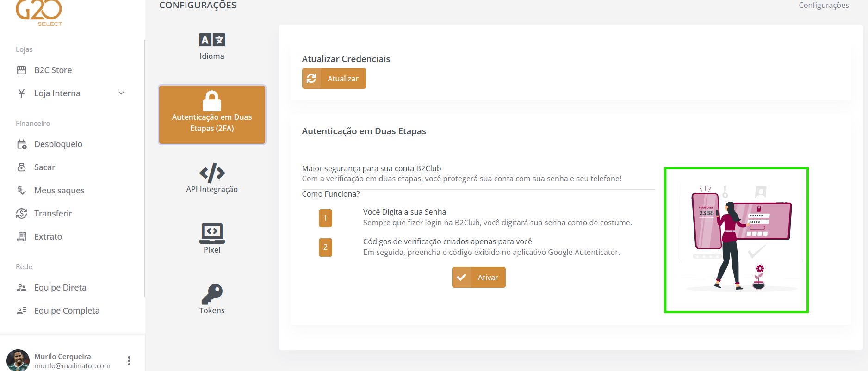Viewport: 868px width, 371px height.
Task: Click the API Integração code icon
Action: tap(212, 173)
